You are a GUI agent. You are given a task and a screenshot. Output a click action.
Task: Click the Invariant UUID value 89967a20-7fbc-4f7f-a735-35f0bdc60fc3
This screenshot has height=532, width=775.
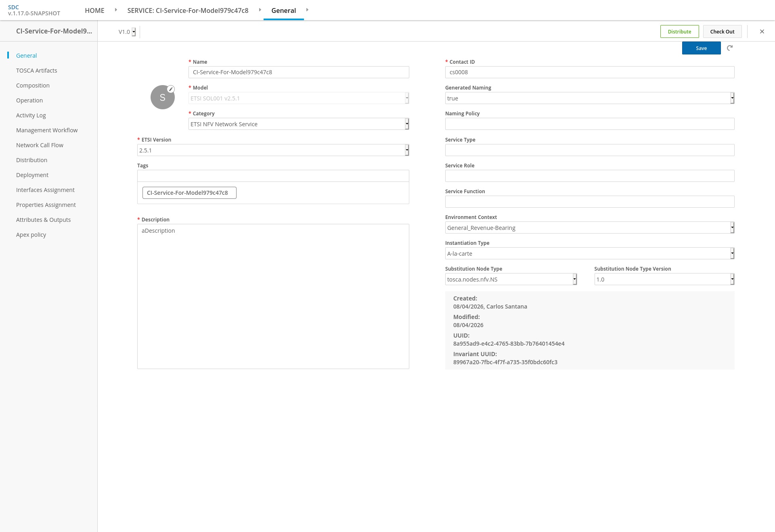505,362
